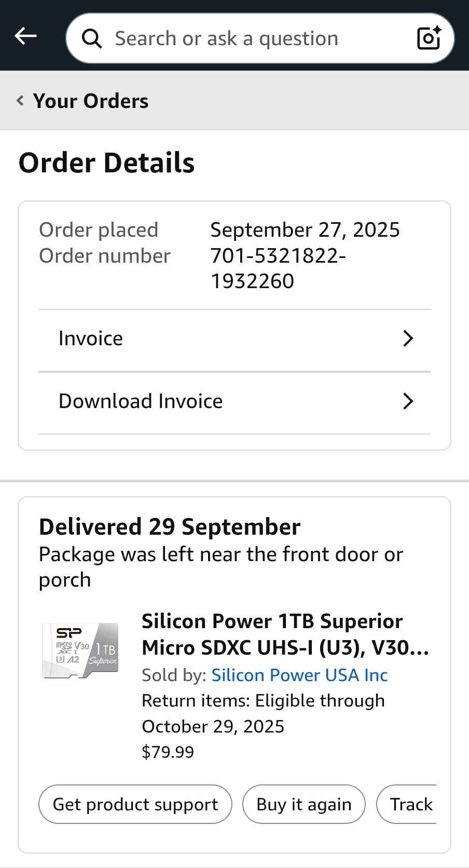Tap the Delivered 29 September heading

click(x=170, y=527)
